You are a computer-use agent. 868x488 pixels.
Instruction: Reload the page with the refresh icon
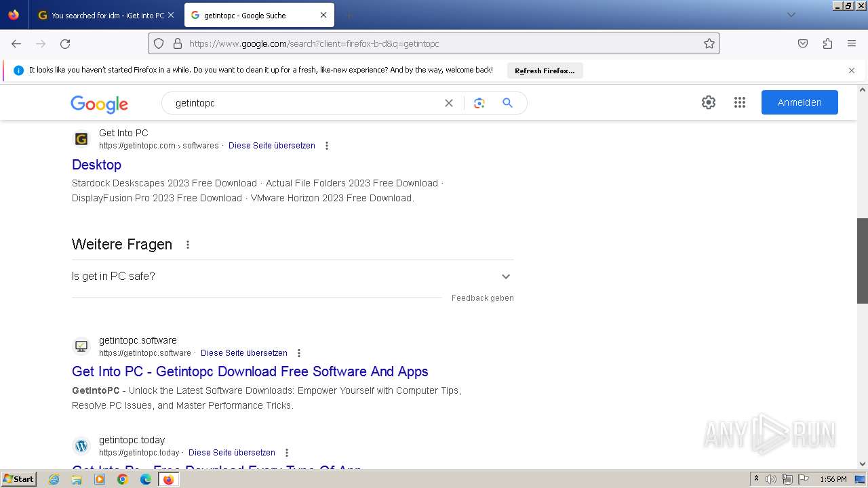65,43
